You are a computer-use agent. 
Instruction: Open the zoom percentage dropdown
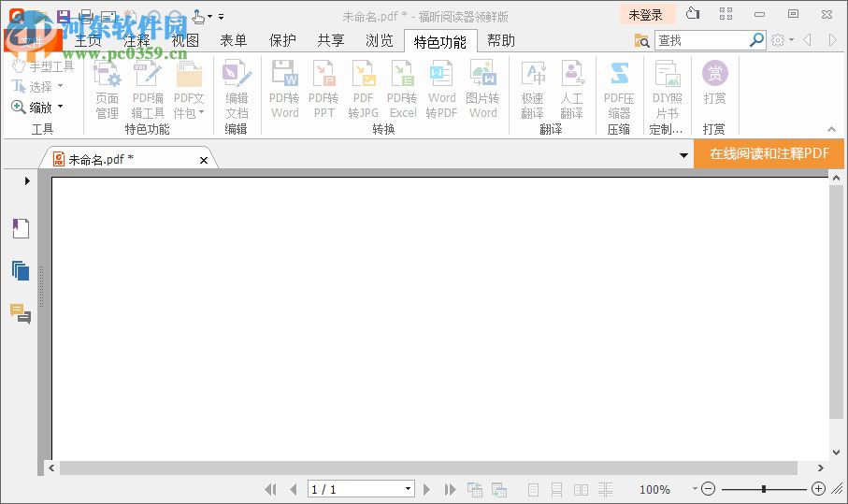[x=695, y=489]
